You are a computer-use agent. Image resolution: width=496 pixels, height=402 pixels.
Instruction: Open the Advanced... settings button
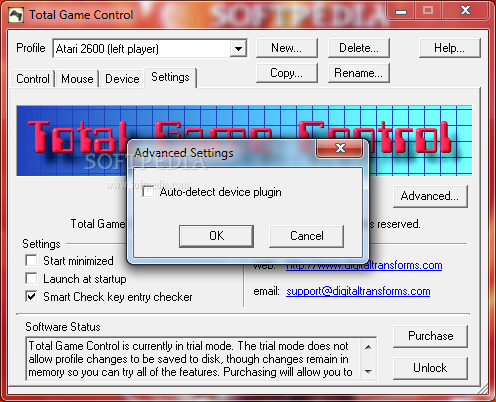pyautogui.click(x=430, y=196)
